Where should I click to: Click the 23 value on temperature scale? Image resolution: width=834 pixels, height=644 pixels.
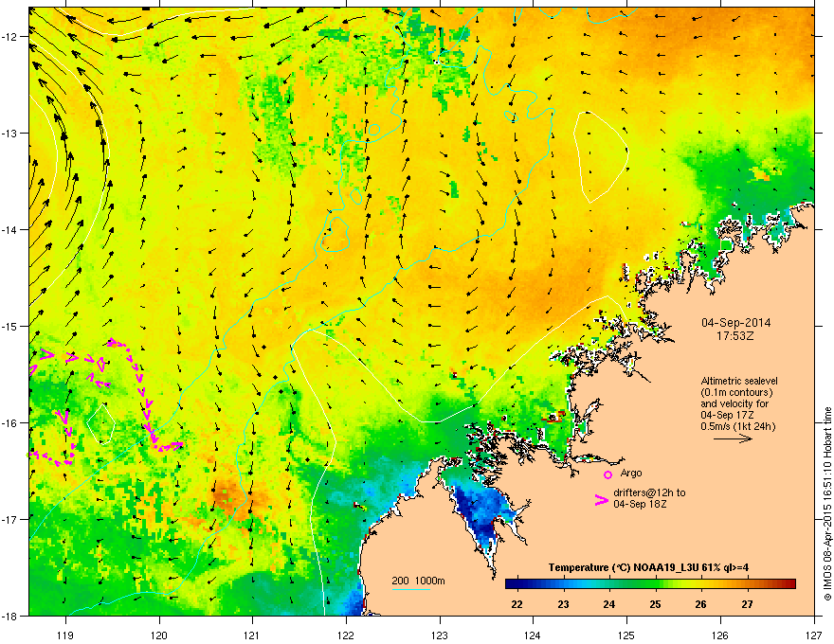563,604
